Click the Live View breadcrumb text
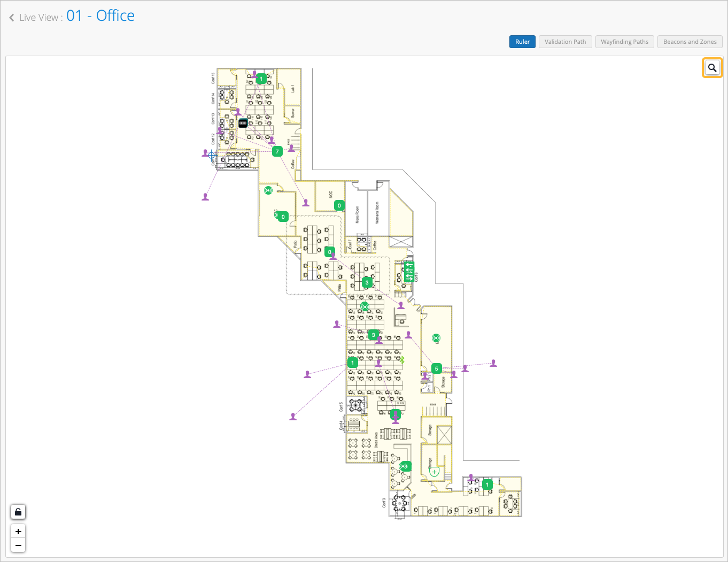 (38, 18)
